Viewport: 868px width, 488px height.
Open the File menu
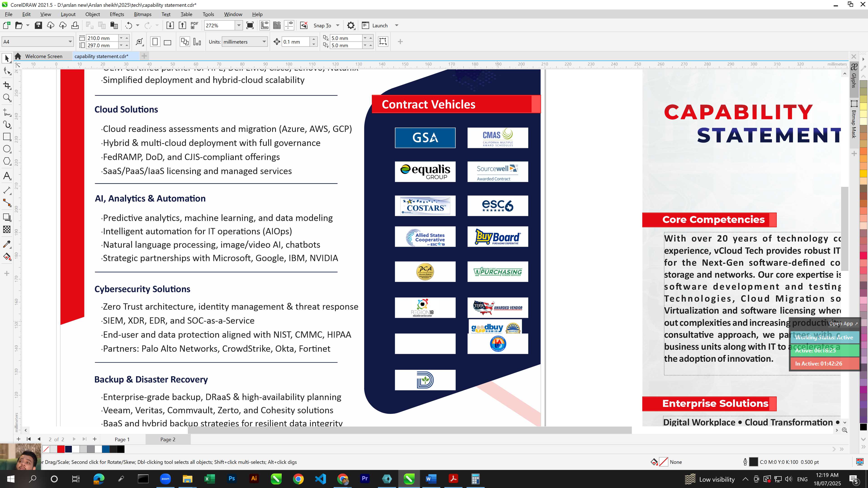[8, 14]
